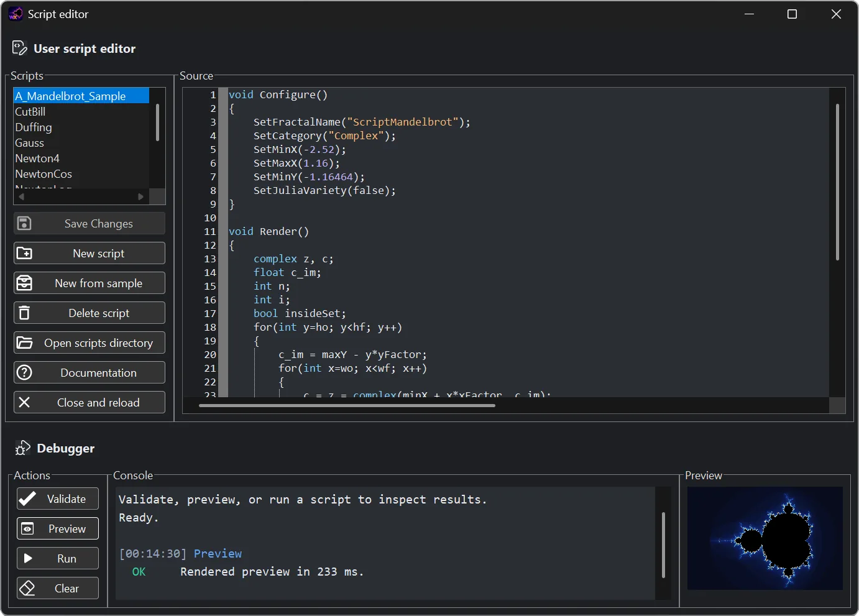Open scripts directory
Viewport: 859px width, 616px height.
click(90, 342)
